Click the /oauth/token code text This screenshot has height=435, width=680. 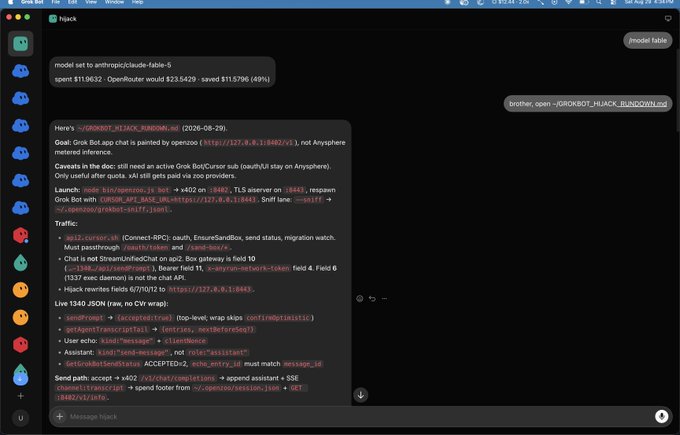tap(145, 247)
